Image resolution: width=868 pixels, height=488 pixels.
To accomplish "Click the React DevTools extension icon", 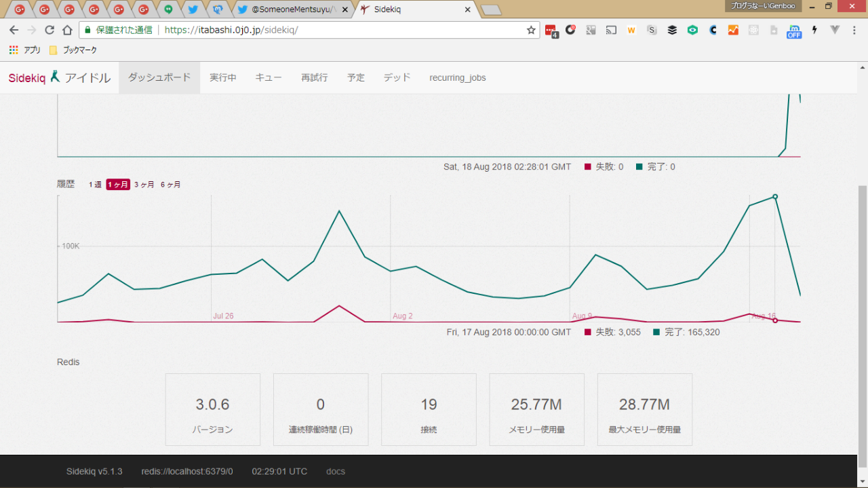I will click(753, 30).
